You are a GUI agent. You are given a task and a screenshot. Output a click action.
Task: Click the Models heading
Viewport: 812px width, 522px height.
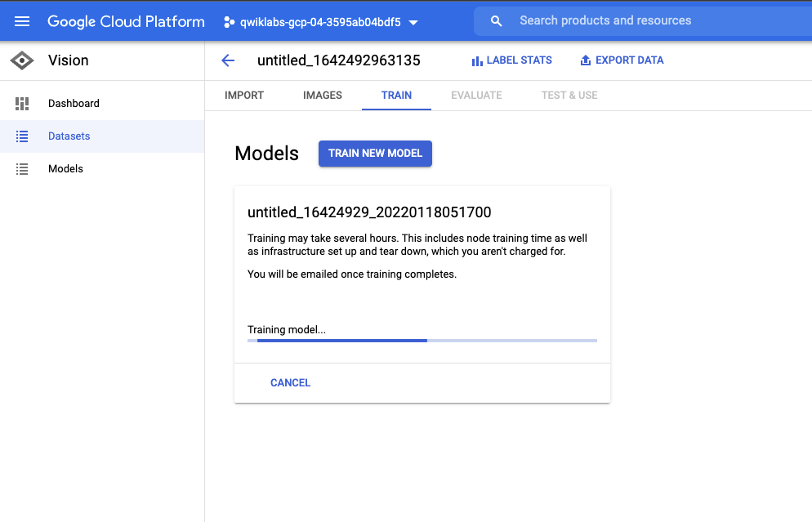tap(266, 154)
